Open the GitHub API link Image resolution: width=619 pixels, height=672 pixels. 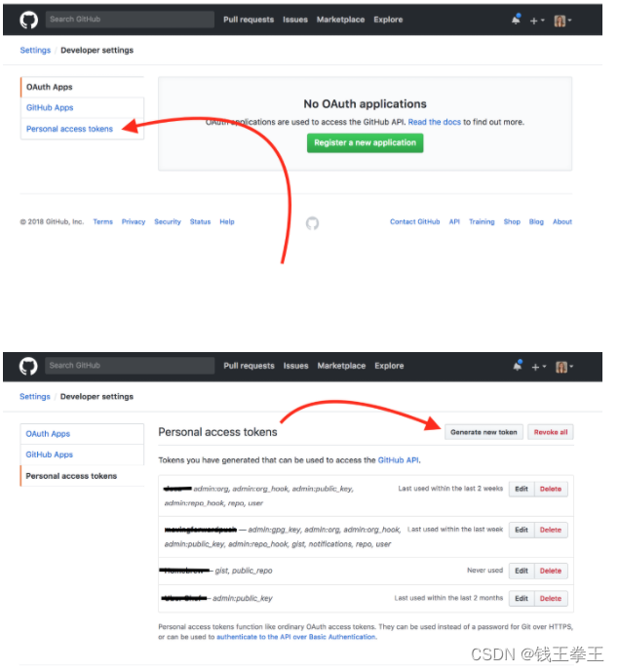tap(398, 460)
